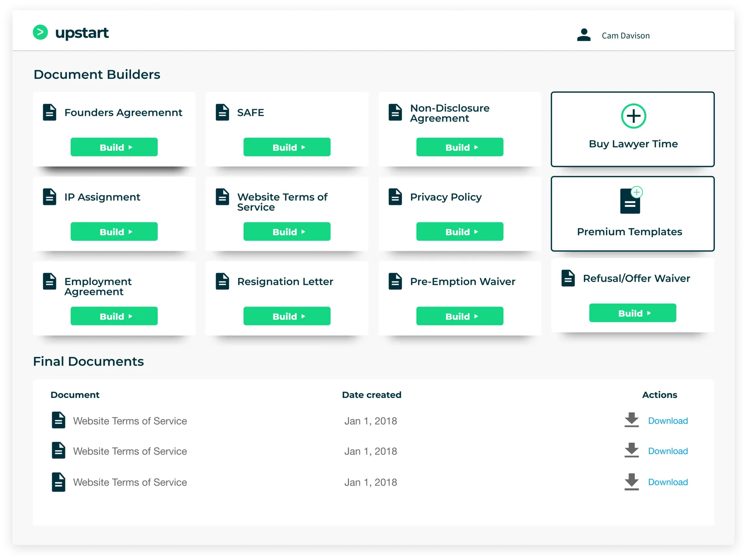Click the Website Terms of Service builder icon
This screenshot has height=560, width=747.
[222, 197]
